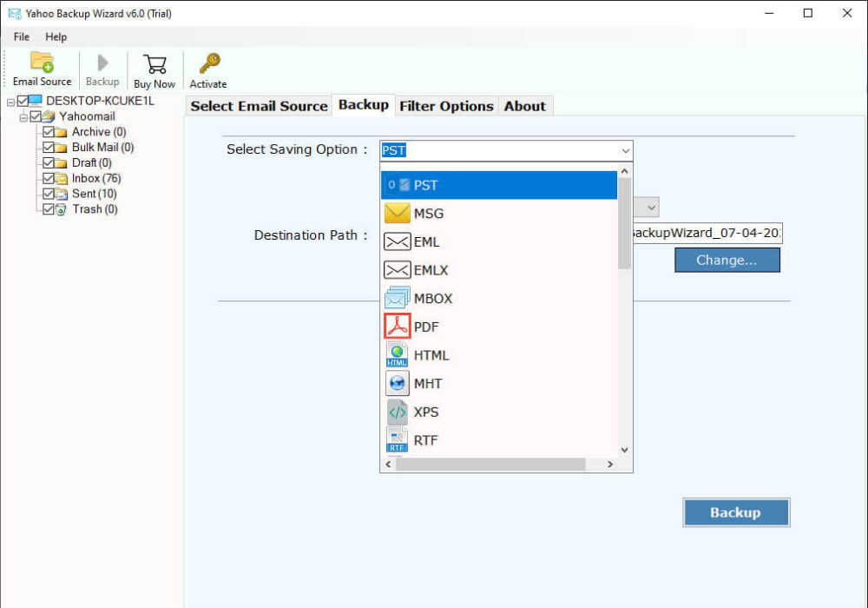Select the MHT web archive icon
Screen dimensions: 868x608
pos(397,383)
